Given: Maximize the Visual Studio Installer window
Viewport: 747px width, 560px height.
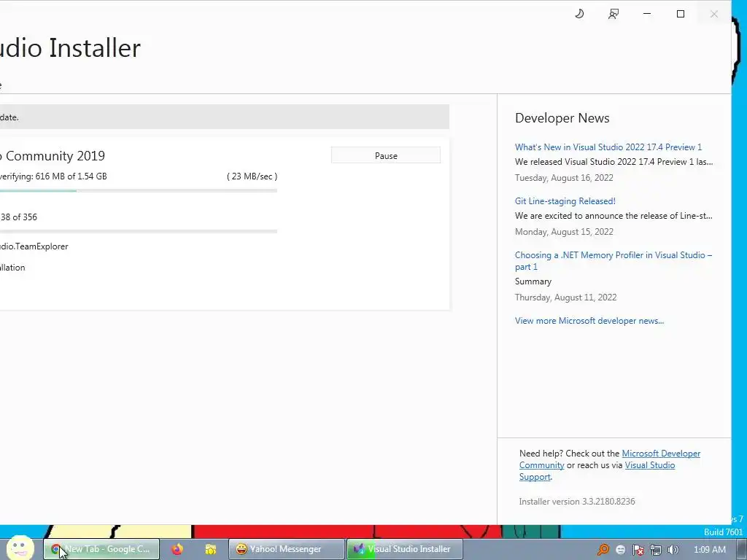Looking at the screenshot, I should coord(681,14).
